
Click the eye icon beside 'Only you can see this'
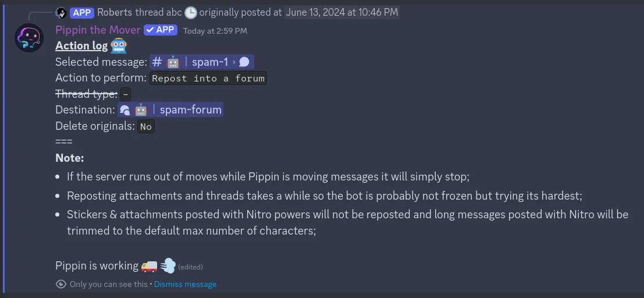[x=61, y=284]
